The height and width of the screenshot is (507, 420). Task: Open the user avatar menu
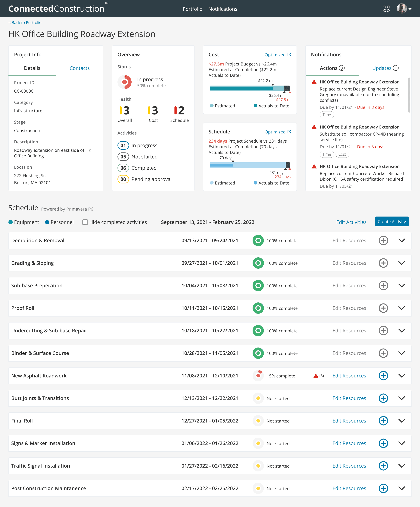[404, 9]
